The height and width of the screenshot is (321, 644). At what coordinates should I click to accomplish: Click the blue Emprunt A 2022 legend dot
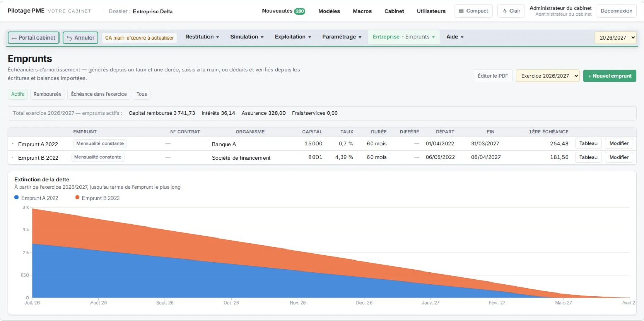pos(17,198)
